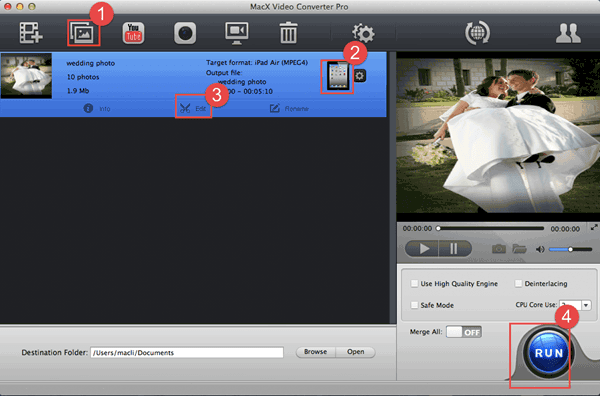Click the preview image of the couple
Screen dimensions: 600x396
pos(498,135)
